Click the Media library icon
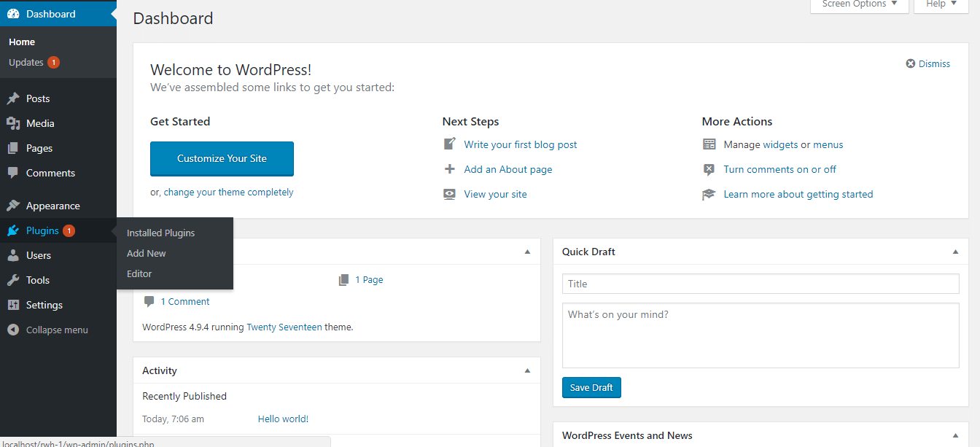The width and height of the screenshot is (980, 447). 13,123
